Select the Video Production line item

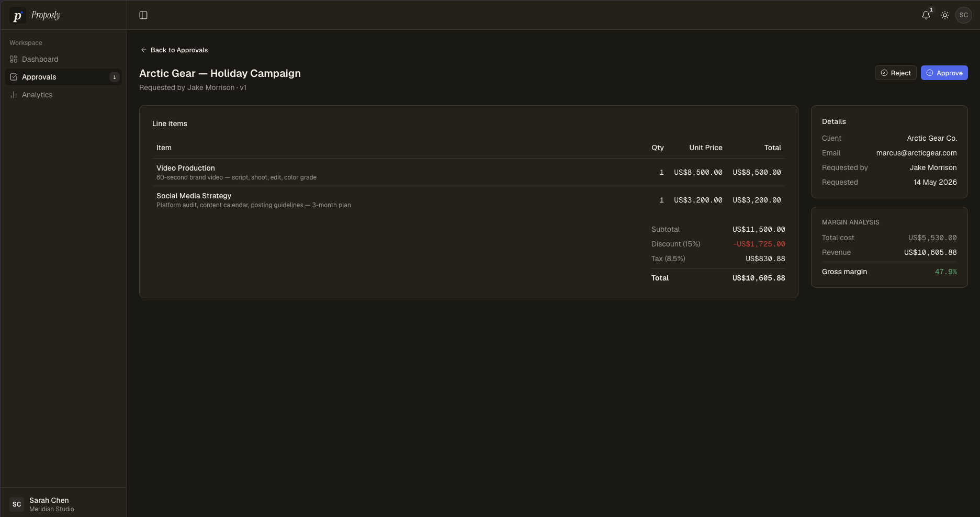pos(469,172)
